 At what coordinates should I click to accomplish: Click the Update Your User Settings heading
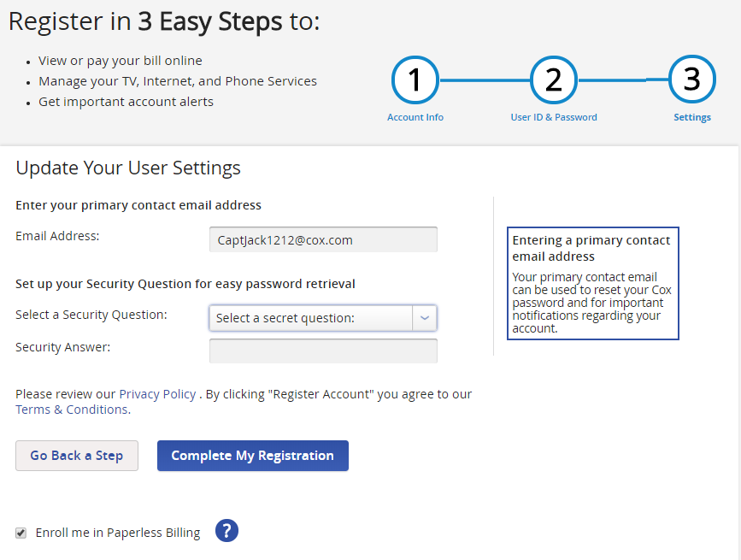128,168
